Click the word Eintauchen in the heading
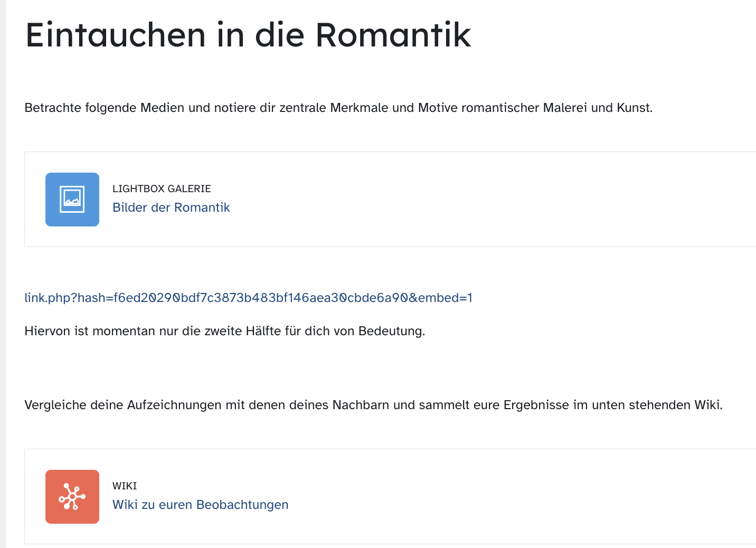The image size is (756, 548). (116, 35)
